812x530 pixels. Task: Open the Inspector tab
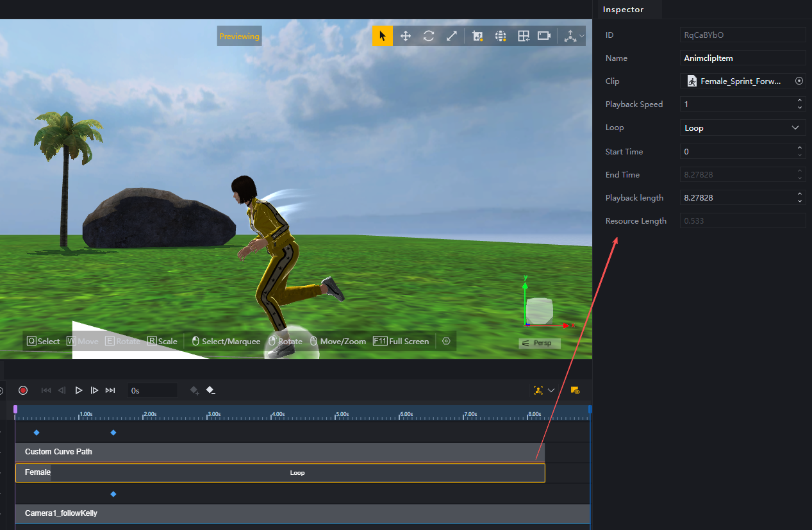623,10
